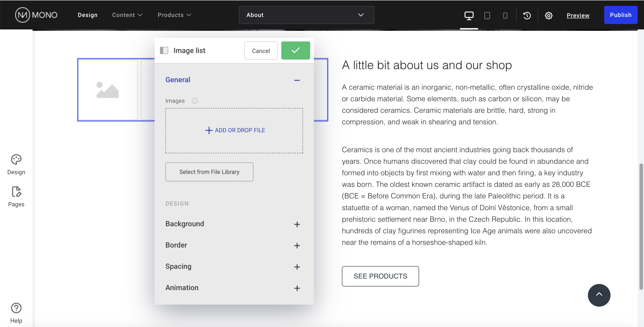Click the Add or Drop File area
This screenshot has height=327, width=644.
[234, 130]
